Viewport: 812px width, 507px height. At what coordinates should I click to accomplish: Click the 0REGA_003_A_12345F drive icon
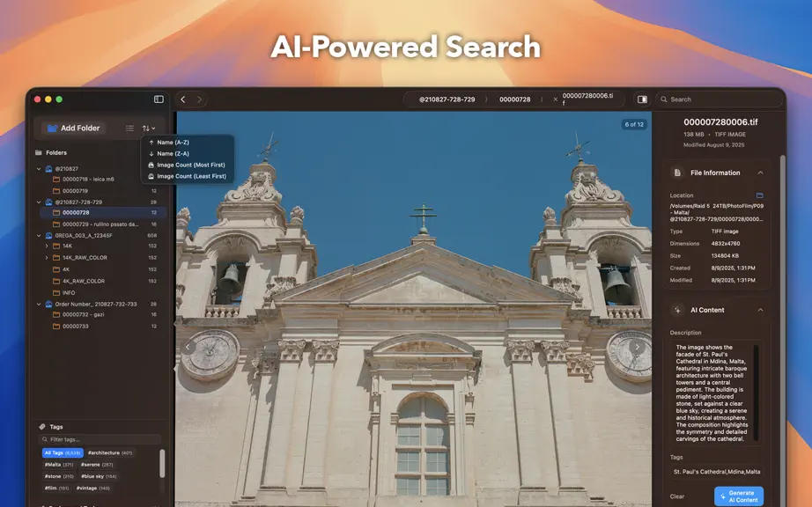point(48,235)
